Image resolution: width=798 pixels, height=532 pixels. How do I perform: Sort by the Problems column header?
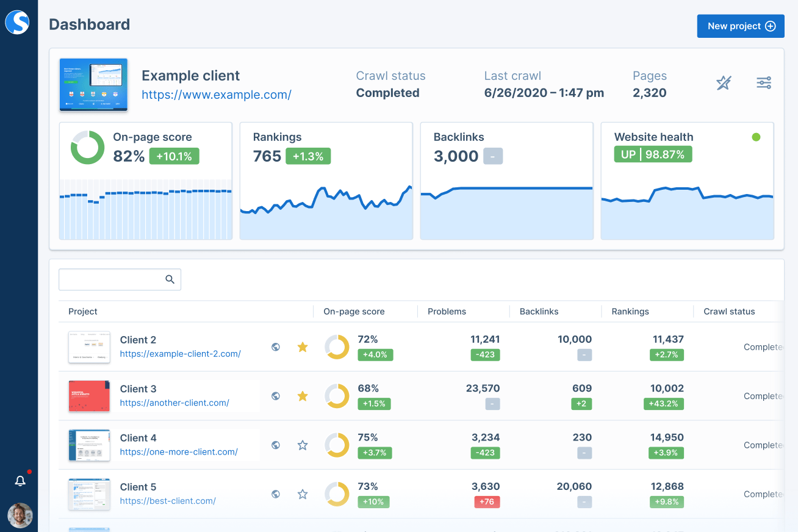[x=447, y=311]
